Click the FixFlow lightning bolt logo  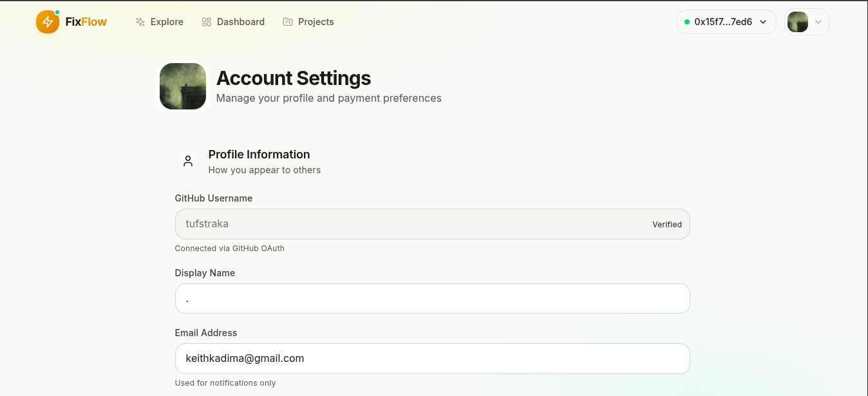point(47,22)
